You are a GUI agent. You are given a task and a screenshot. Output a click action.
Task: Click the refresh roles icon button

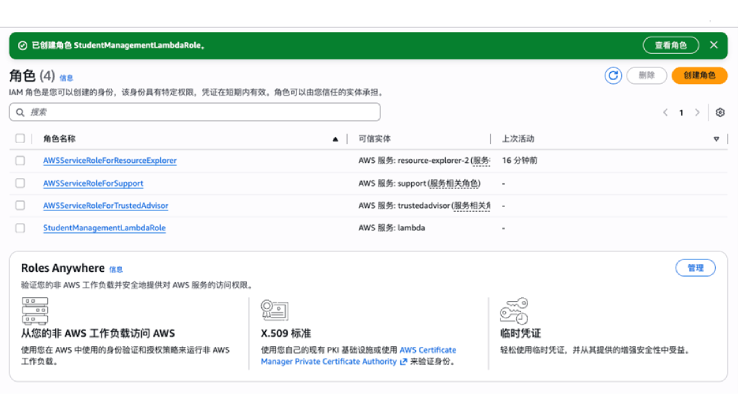tap(613, 76)
